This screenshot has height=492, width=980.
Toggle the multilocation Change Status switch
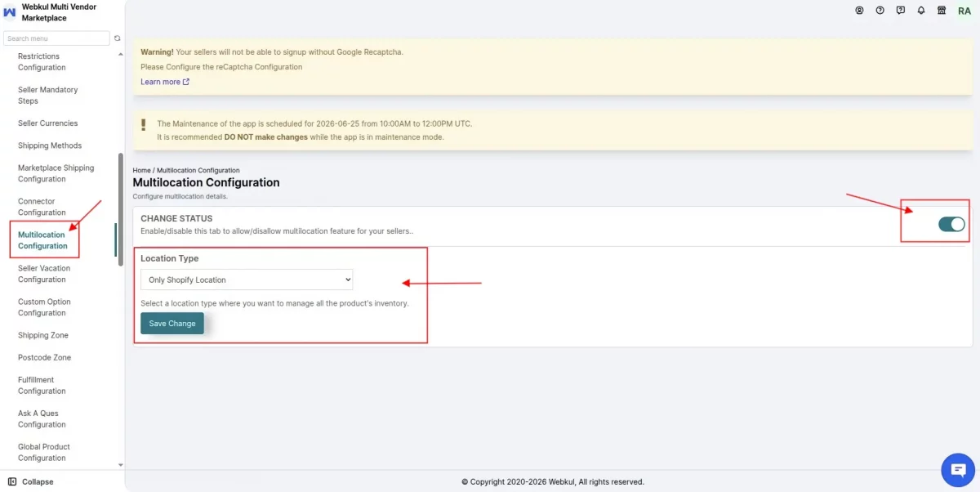tap(951, 224)
